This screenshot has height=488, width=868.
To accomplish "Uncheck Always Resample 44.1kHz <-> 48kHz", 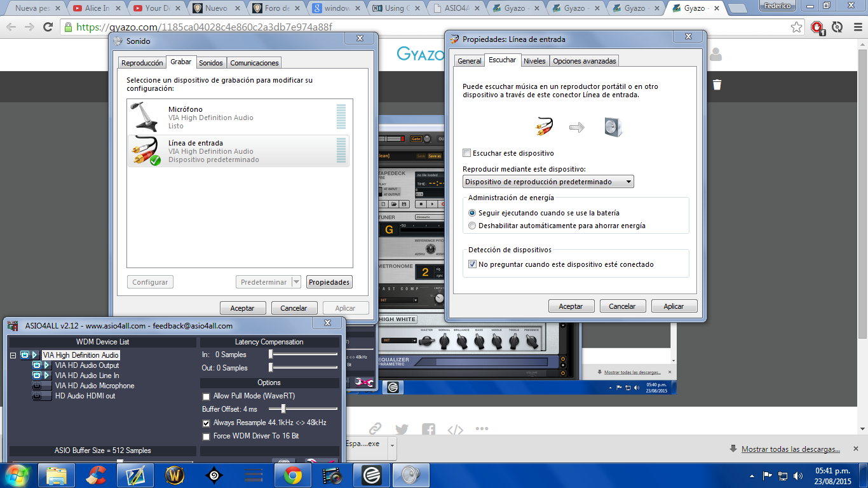I will click(x=206, y=423).
